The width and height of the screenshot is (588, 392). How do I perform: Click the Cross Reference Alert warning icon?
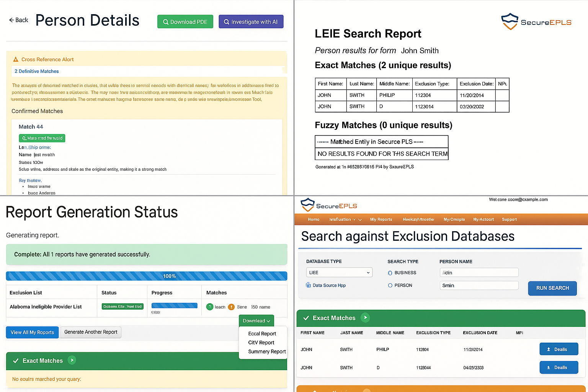16,59
